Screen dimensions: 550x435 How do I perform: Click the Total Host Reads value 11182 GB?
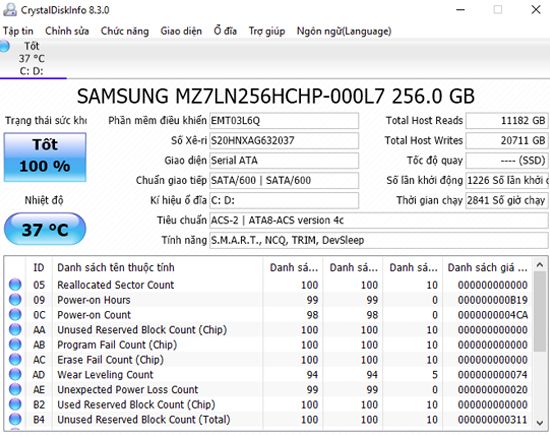(x=507, y=121)
